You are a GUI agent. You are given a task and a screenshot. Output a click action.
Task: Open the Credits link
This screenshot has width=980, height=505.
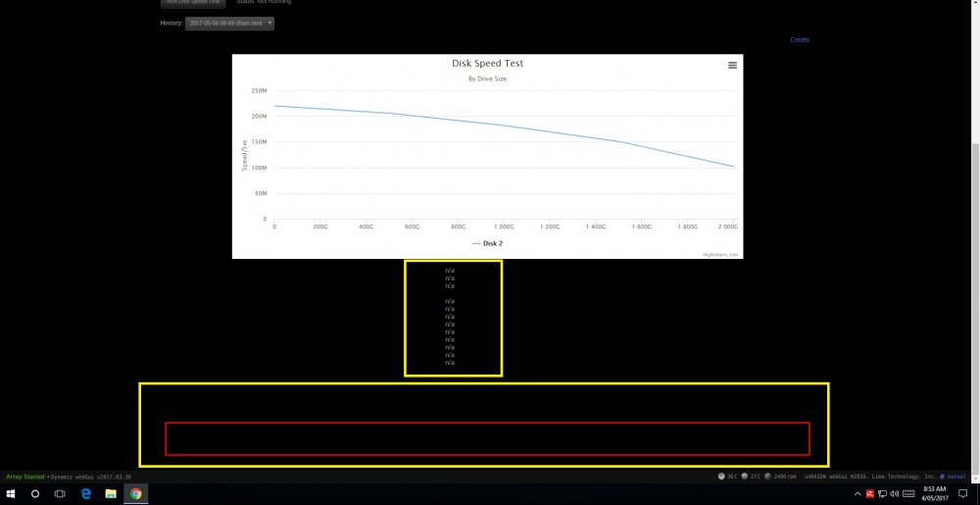(800, 39)
